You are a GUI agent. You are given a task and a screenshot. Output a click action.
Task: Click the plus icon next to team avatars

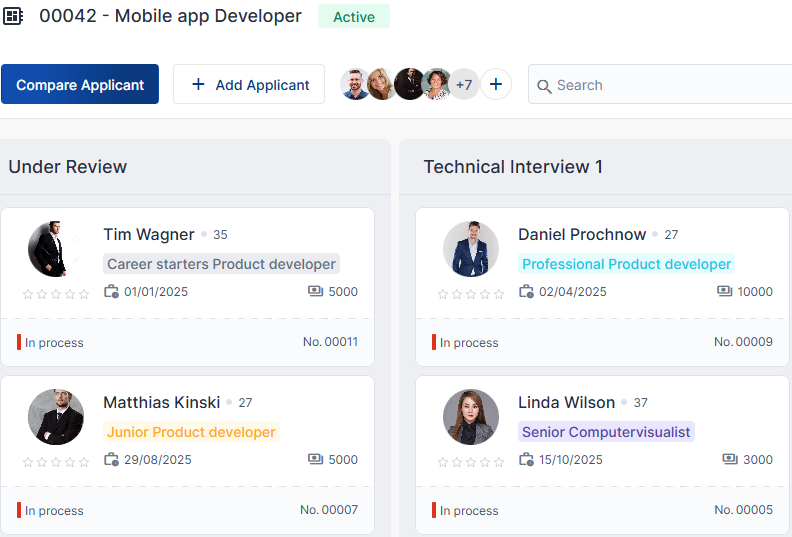pos(496,85)
